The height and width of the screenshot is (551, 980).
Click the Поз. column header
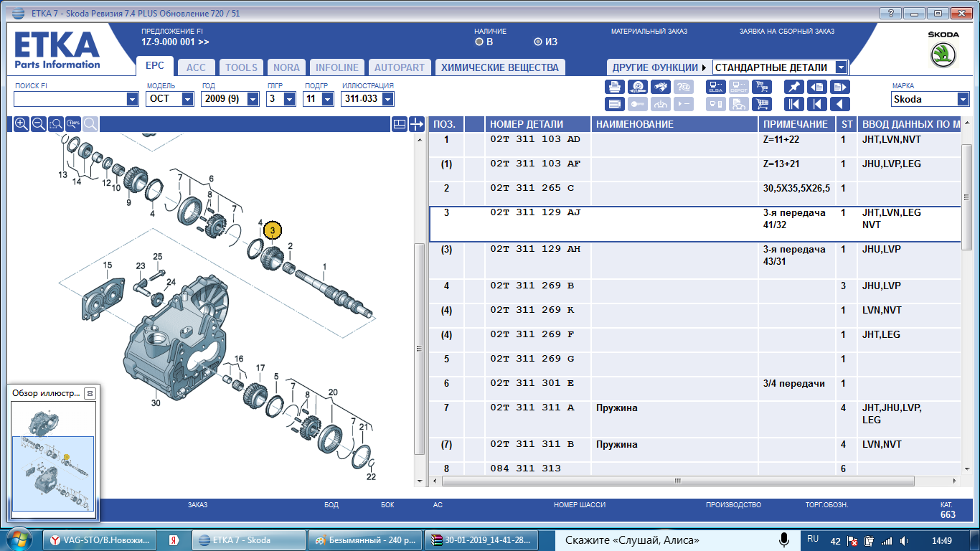[446, 124]
